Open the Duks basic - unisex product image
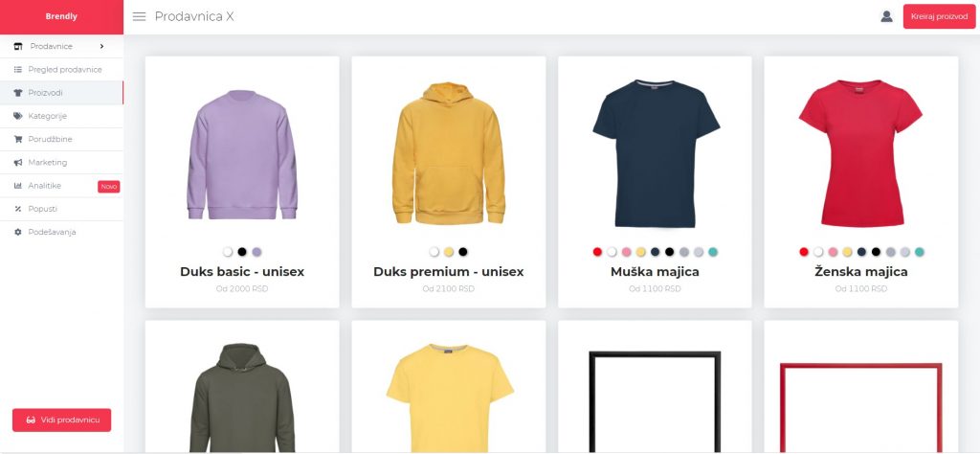 click(242, 154)
